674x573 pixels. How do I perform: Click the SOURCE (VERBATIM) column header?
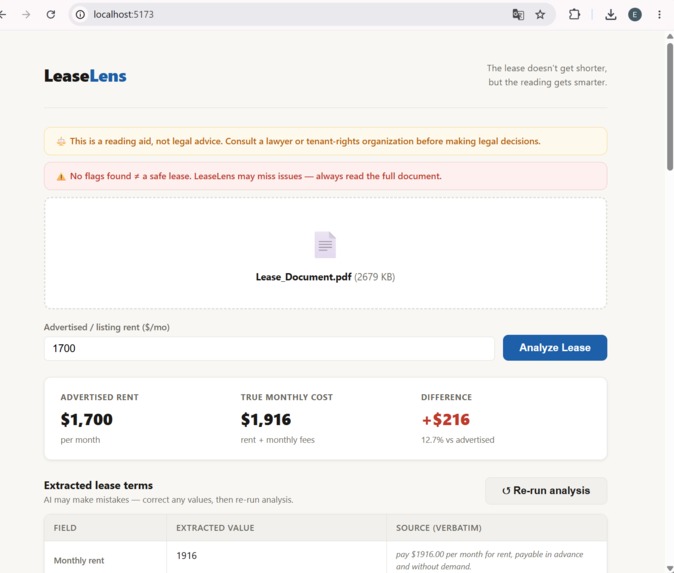[438, 528]
